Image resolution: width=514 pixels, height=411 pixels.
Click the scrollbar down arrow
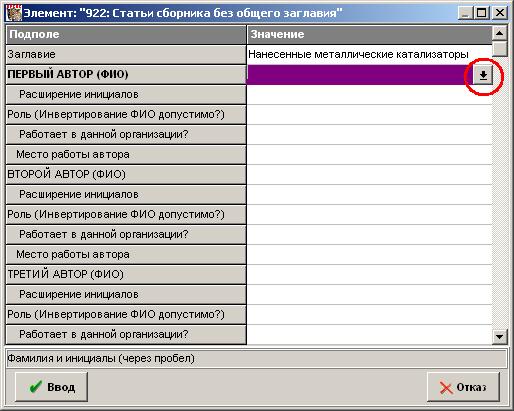[499, 336]
